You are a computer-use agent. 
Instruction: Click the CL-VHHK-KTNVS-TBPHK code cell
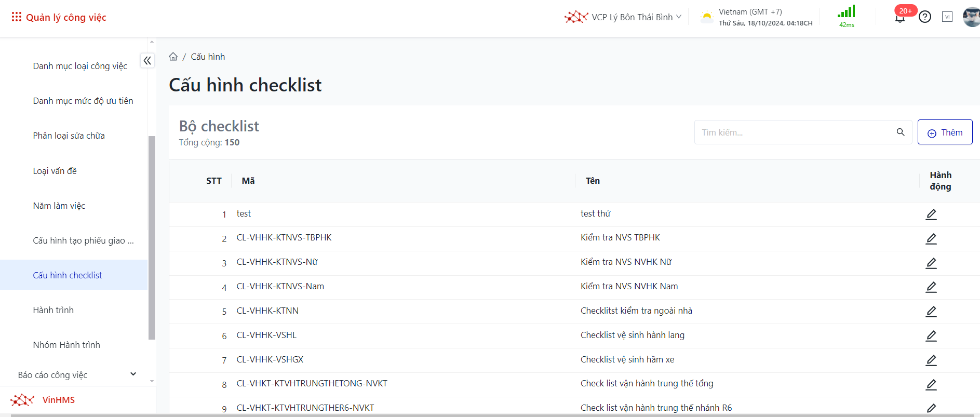tap(284, 237)
